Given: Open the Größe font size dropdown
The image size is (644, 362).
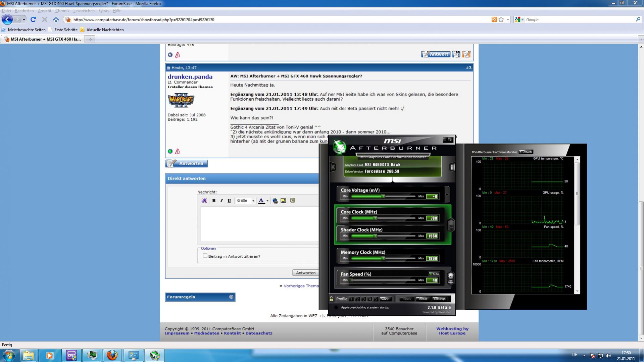Looking at the screenshot, I should click(245, 201).
